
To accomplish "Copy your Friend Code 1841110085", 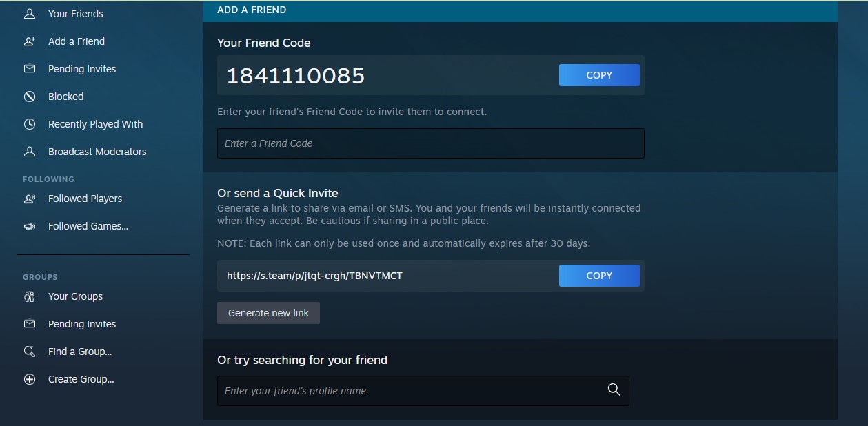I will (x=598, y=75).
